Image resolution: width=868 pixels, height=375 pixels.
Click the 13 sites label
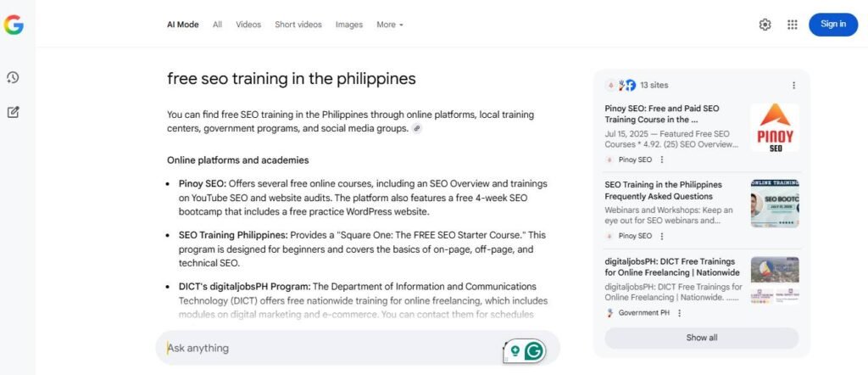tap(654, 86)
